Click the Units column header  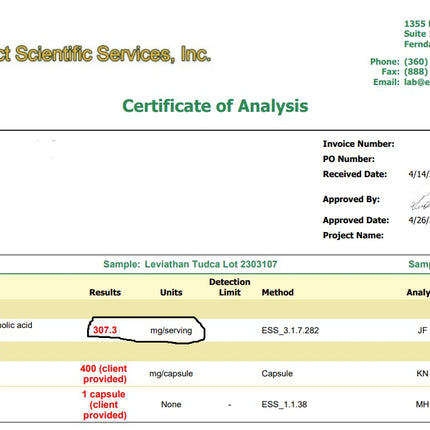[x=171, y=292]
